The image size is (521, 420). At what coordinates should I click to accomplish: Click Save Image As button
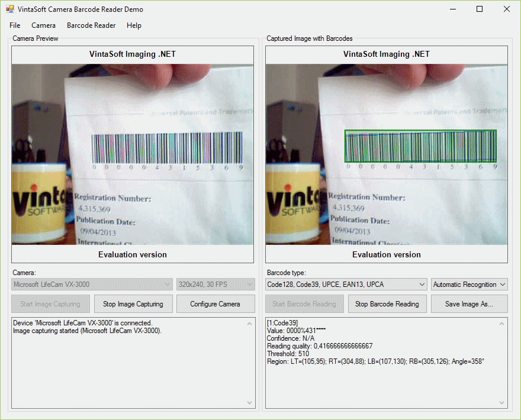(469, 304)
